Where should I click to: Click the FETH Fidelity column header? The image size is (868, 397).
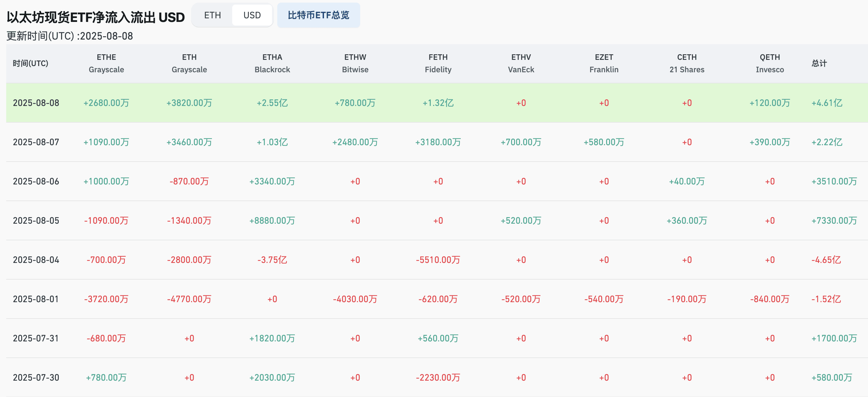438,63
